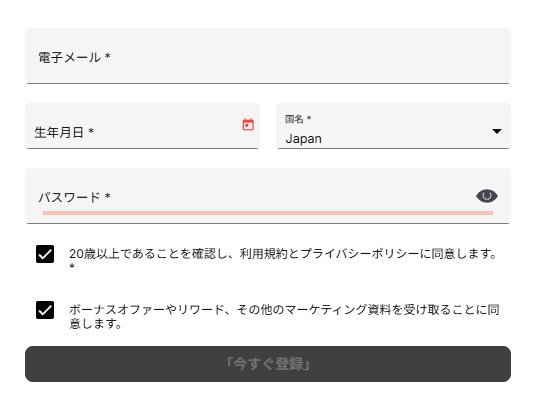
Task: Expand the country dropdown arrow
Action: coord(497,131)
